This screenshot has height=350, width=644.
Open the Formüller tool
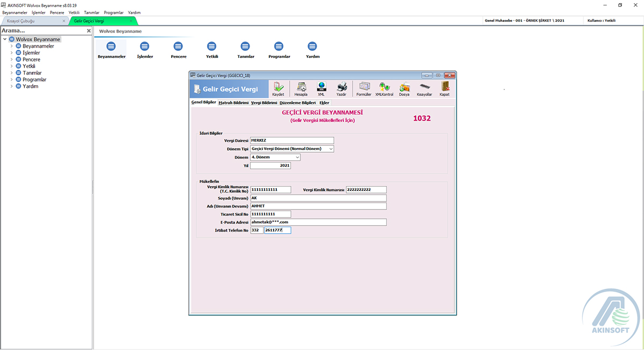tap(364, 88)
